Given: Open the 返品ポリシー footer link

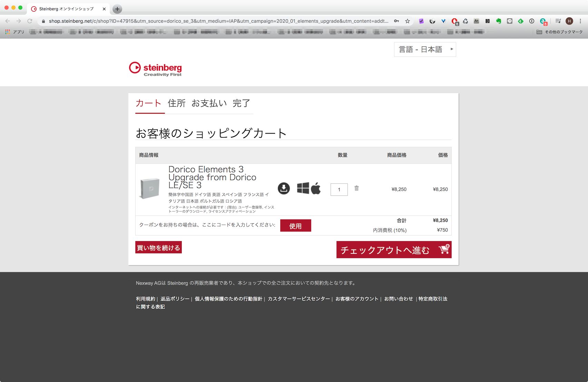Looking at the screenshot, I should (175, 299).
